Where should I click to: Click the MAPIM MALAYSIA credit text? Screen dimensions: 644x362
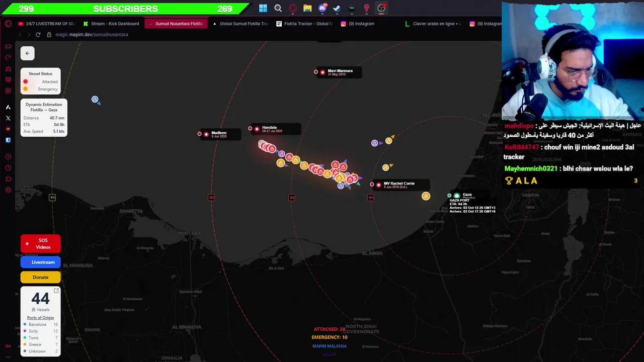click(x=330, y=346)
